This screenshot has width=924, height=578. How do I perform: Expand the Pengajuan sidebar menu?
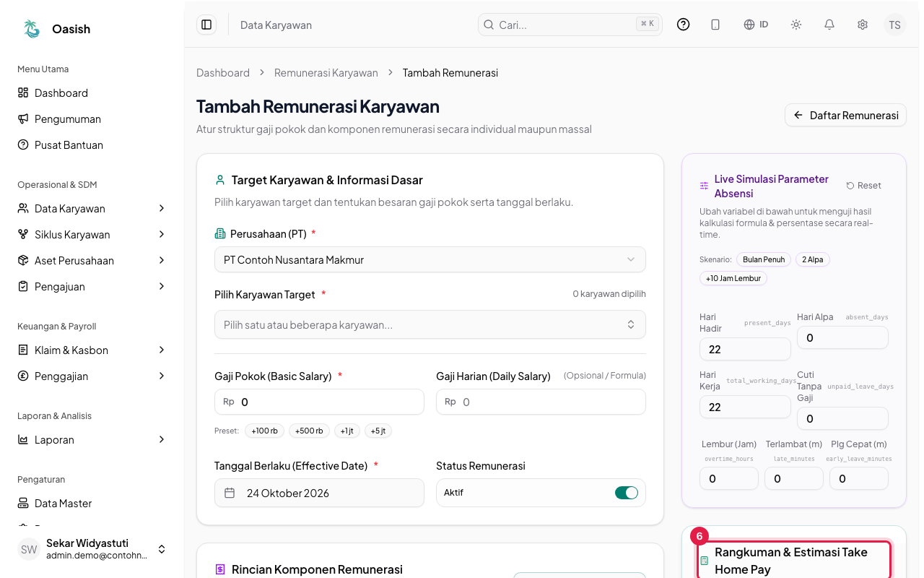tap(92, 286)
